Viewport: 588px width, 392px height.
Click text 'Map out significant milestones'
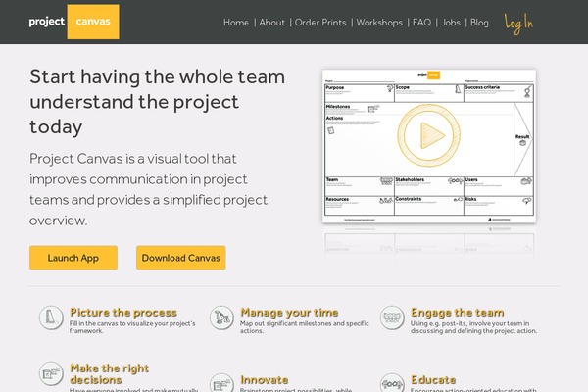coord(305,327)
